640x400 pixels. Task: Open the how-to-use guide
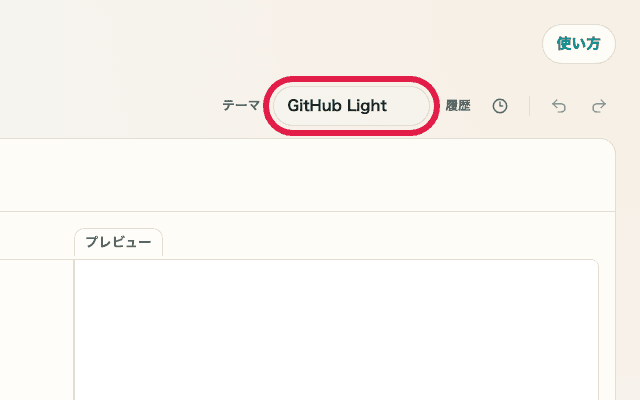click(x=578, y=44)
